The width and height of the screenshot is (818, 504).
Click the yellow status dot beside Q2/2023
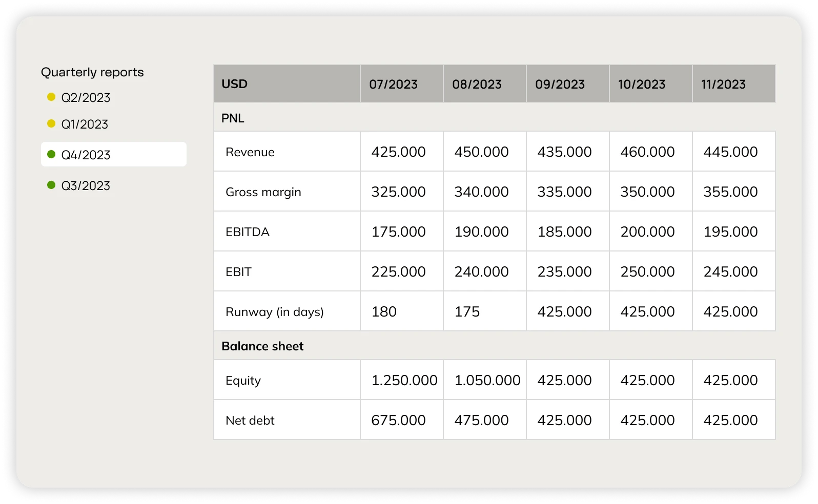click(x=51, y=97)
